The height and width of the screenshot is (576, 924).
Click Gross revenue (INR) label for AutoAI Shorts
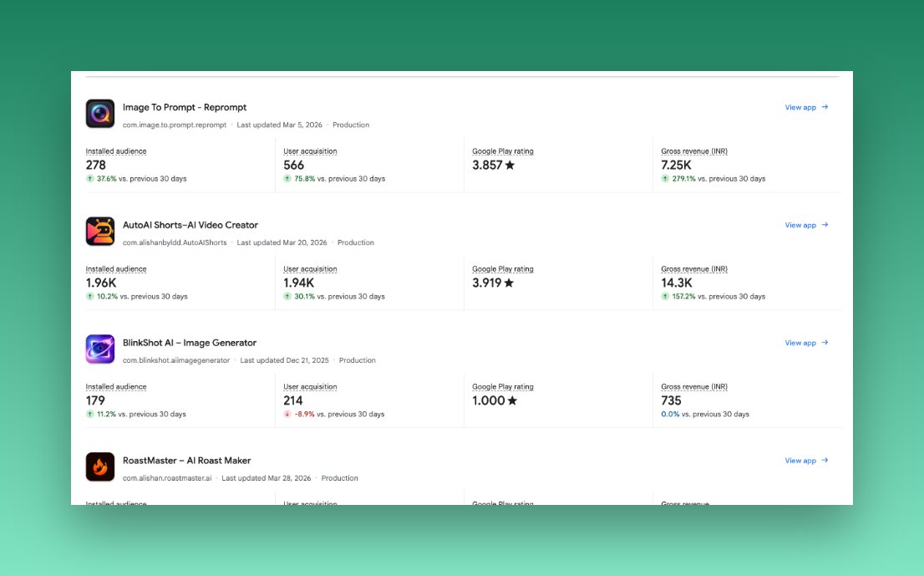(694, 269)
